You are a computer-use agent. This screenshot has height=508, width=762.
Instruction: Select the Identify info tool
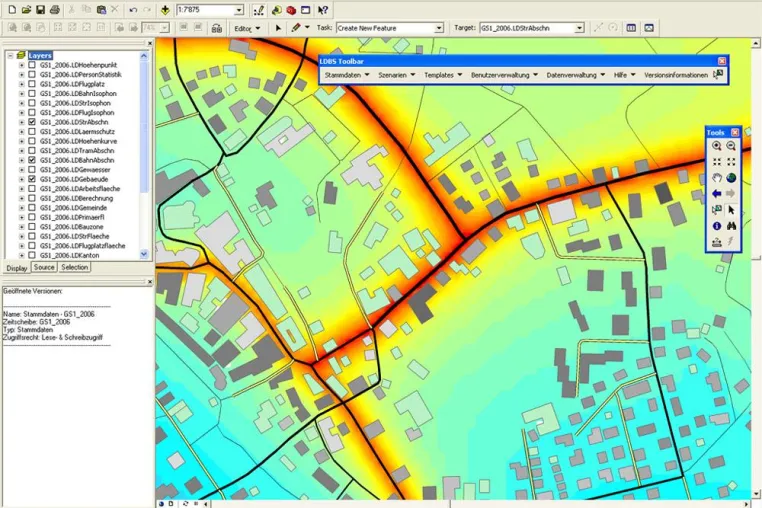coord(716,226)
